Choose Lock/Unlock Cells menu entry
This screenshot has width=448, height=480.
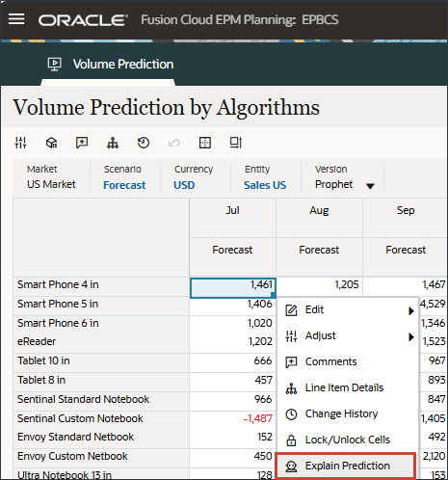coord(348,440)
